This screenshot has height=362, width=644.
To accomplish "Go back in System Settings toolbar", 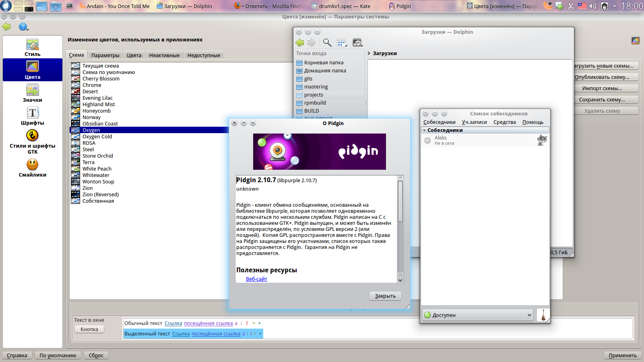I will click(x=6, y=27).
